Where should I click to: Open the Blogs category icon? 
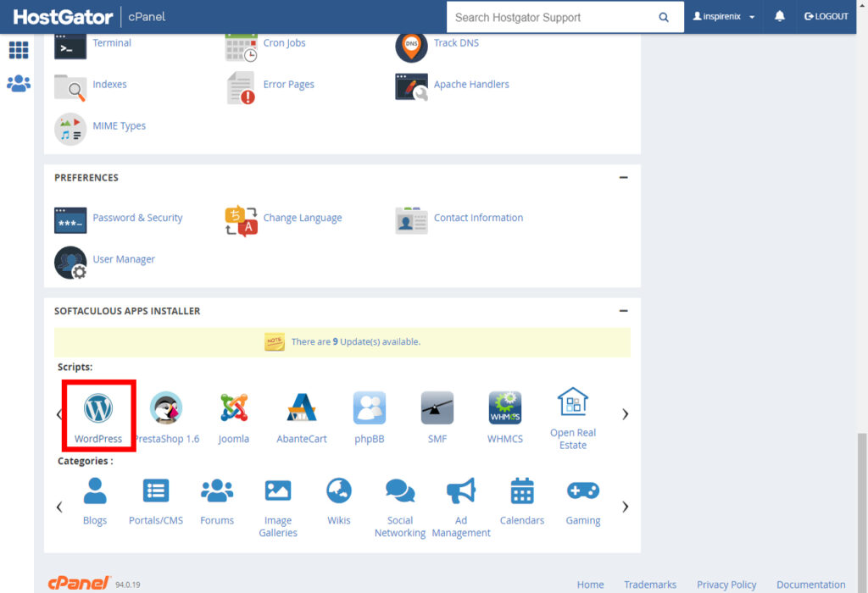pos(95,490)
